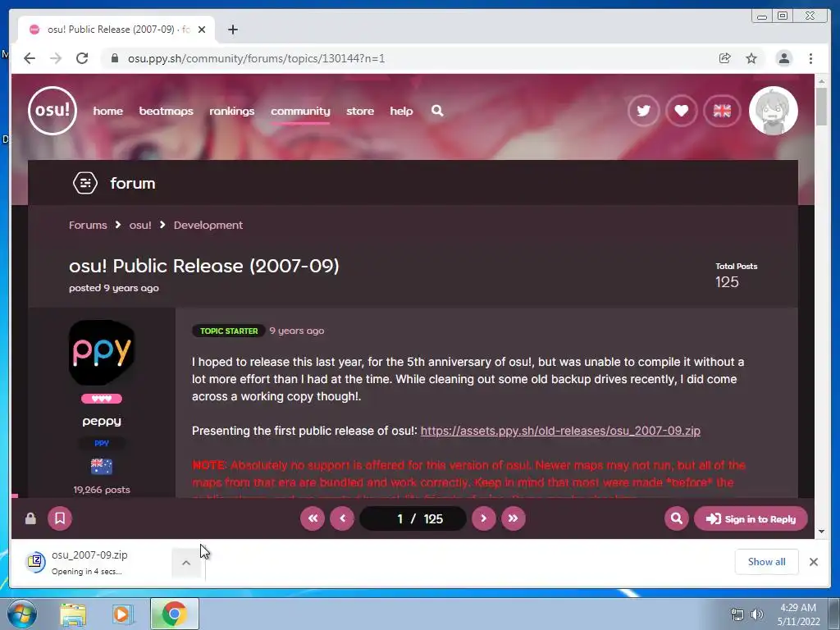Open a new tab
Viewport: 840px width, 630px height.
[x=232, y=30]
